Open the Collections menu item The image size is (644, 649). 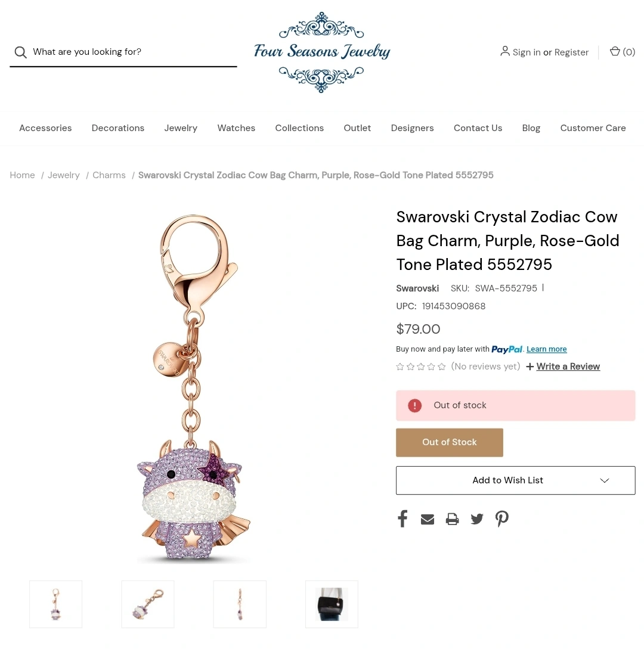pos(299,128)
